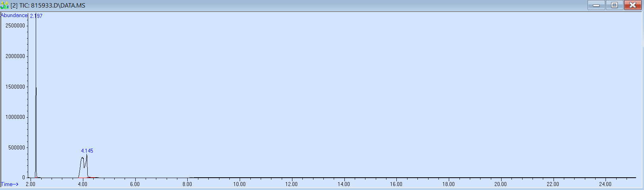Minimize the TIC chromatogram window

tap(596, 5)
